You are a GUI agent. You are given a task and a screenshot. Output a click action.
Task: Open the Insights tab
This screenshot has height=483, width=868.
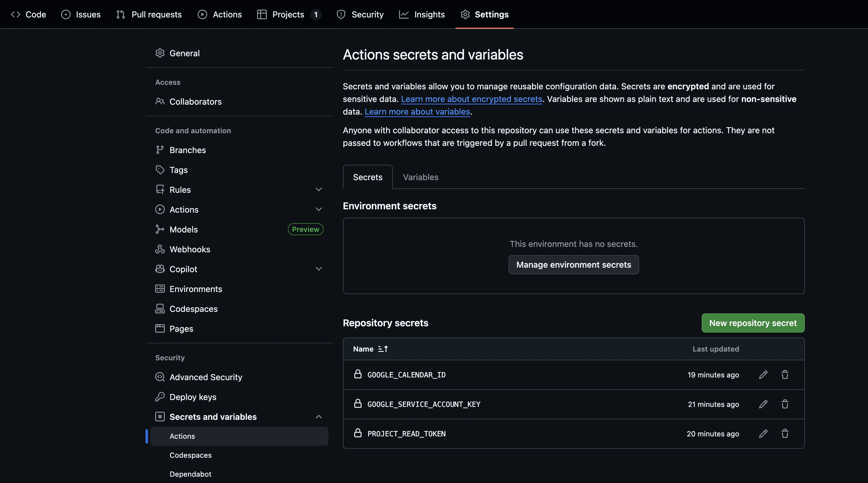coord(422,14)
